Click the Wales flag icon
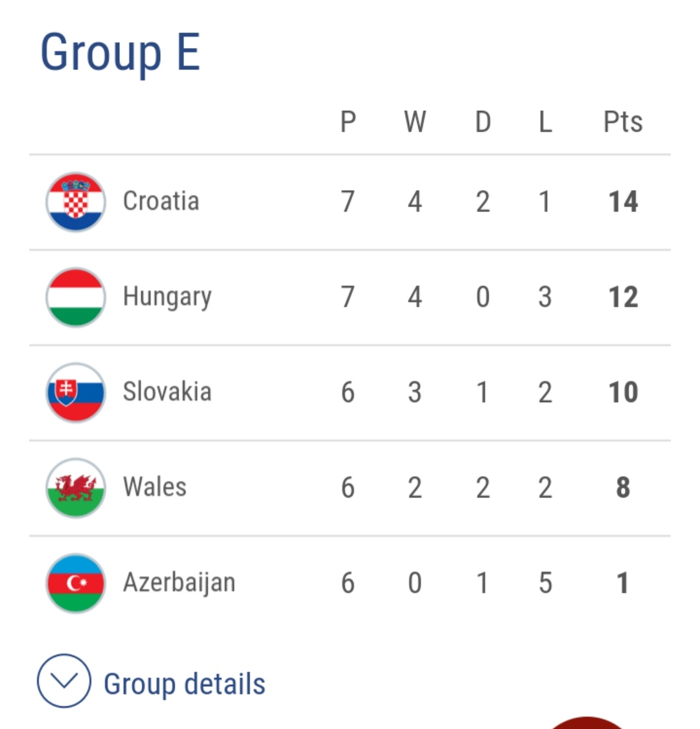700x729 pixels. pos(76,488)
